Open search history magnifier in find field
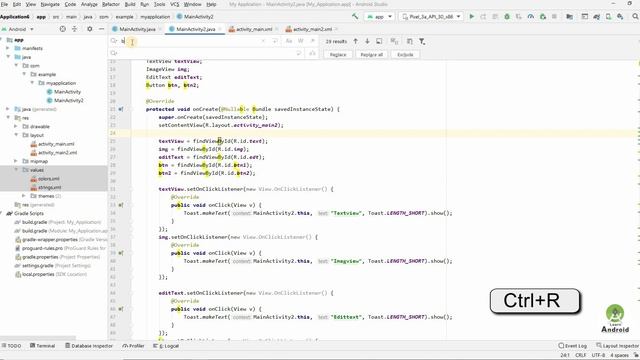The height and width of the screenshot is (360, 640). [x=114, y=41]
